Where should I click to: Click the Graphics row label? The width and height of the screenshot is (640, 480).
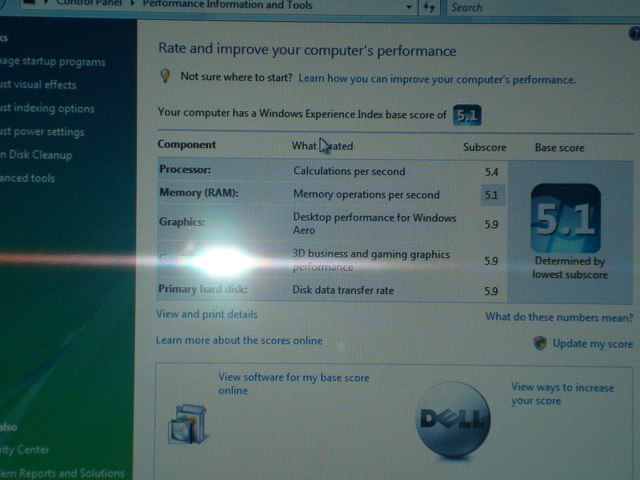[182, 222]
